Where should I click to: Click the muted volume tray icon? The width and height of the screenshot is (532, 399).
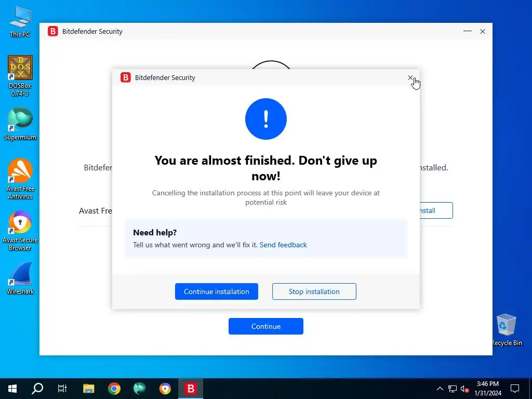click(x=465, y=389)
